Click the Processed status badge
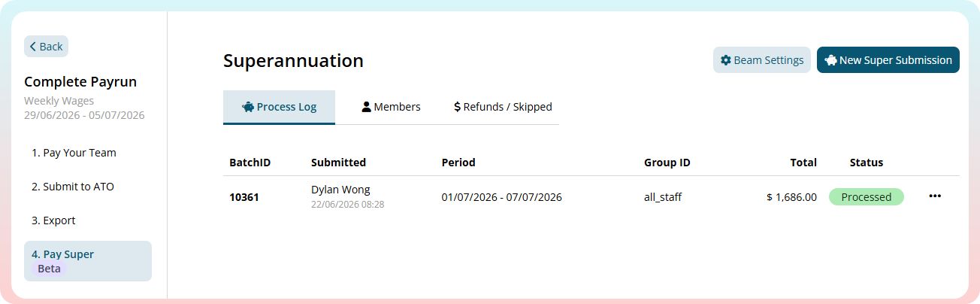Image resolution: width=980 pixels, height=304 pixels. click(867, 197)
